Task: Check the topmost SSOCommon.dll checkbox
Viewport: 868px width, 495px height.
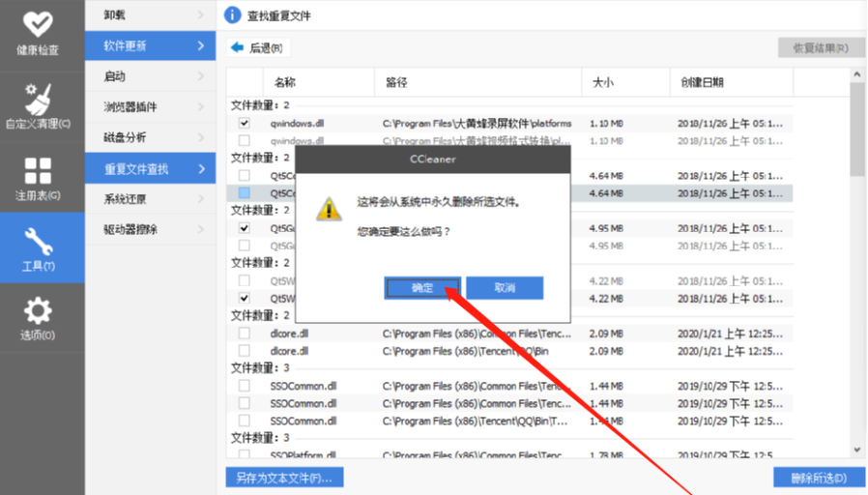Action: click(x=245, y=386)
